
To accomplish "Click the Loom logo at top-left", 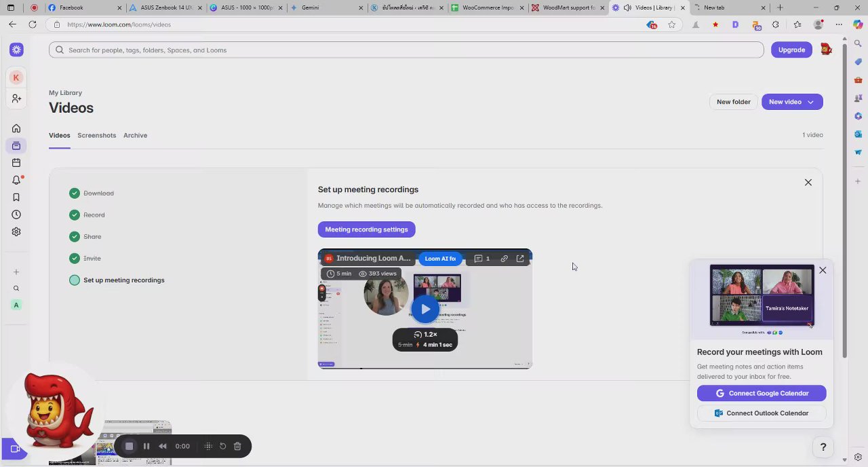I will click(16, 50).
